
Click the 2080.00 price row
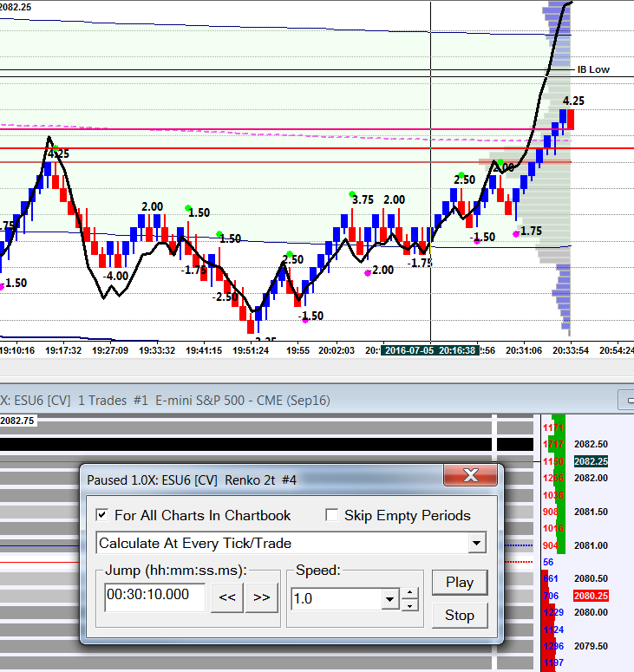(x=591, y=612)
